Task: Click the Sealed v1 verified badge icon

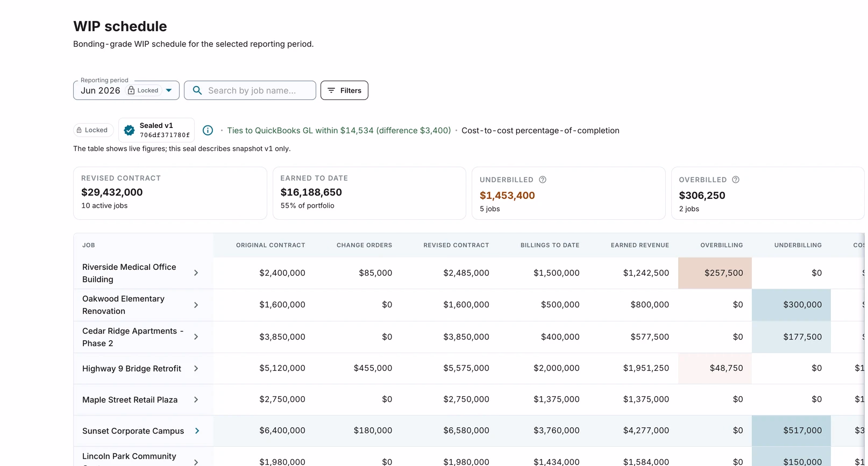Action: click(129, 130)
